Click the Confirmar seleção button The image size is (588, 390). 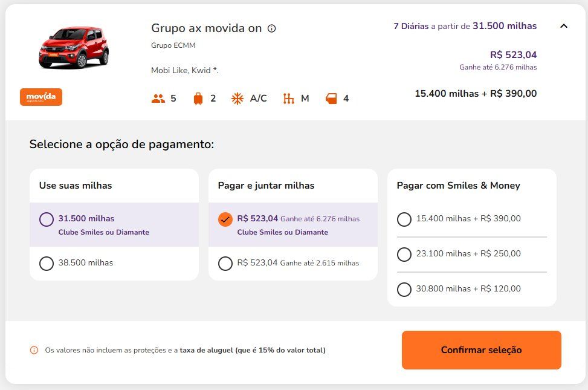point(482,350)
